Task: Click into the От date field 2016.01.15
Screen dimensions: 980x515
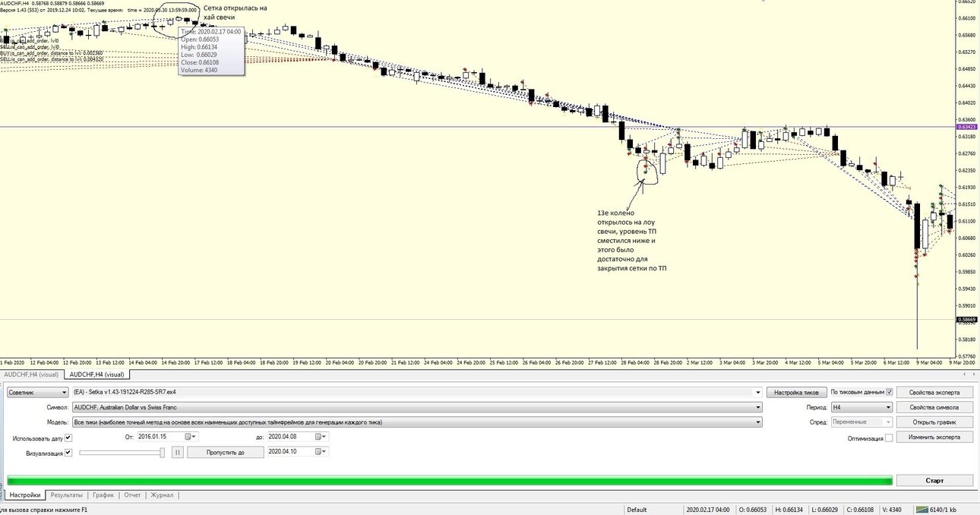Action: (166, 437)
